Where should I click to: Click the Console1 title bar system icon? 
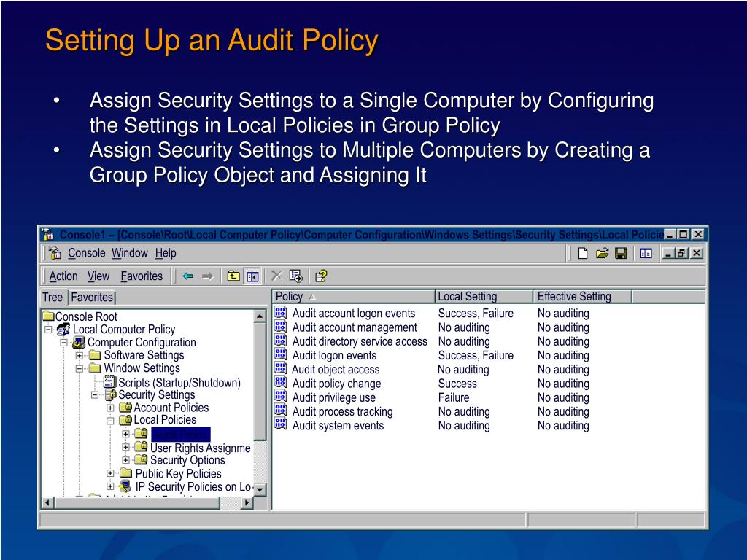click(x=47, y=234)
